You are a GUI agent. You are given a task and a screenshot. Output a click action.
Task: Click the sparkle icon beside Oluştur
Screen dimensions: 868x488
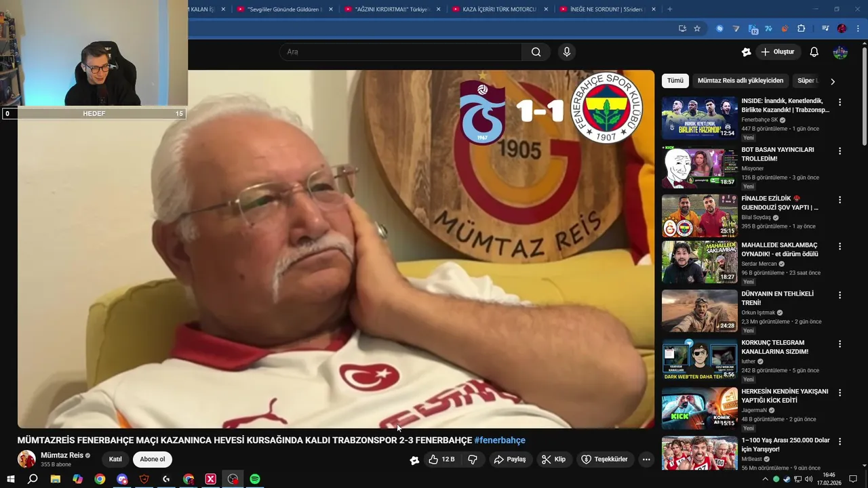[747, 52]
